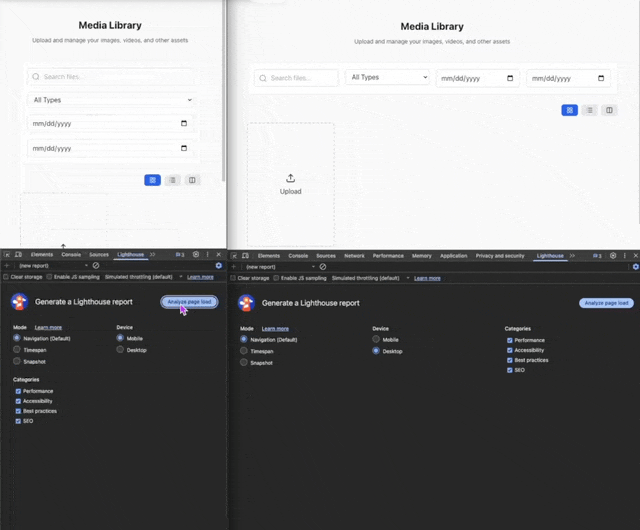
Task: Click issues counter in left DevTools
Action: click(x=180, y=254)
